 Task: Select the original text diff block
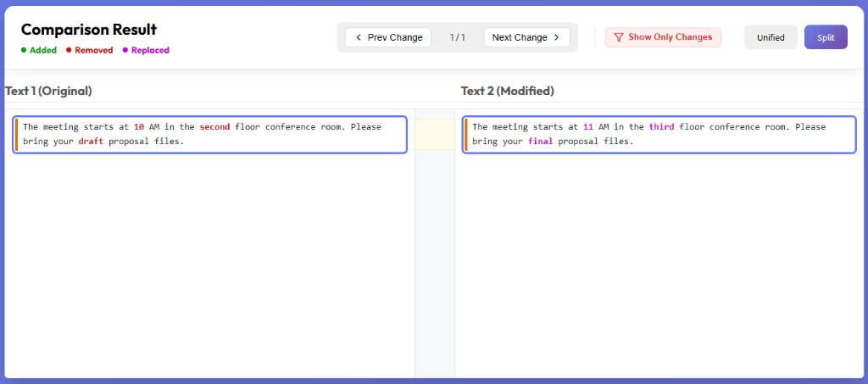click(x=210, y=135)
